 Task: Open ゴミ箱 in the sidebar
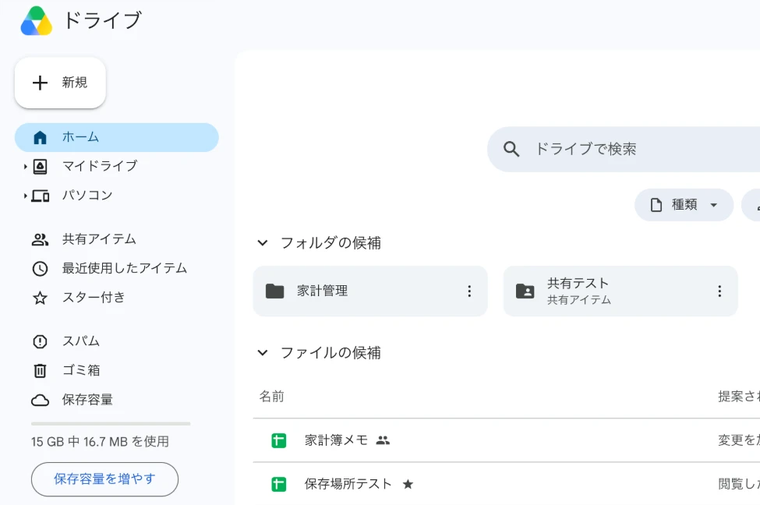pos(117,371)
